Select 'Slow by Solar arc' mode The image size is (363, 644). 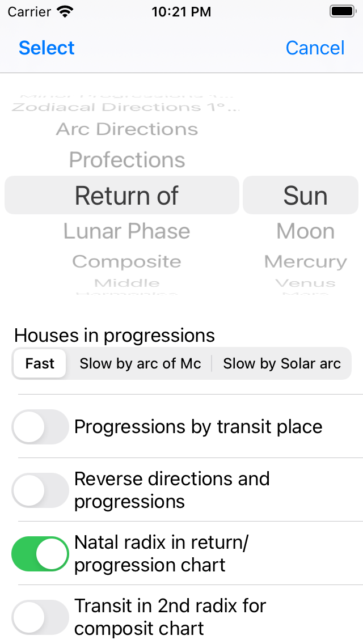[282, 363]
